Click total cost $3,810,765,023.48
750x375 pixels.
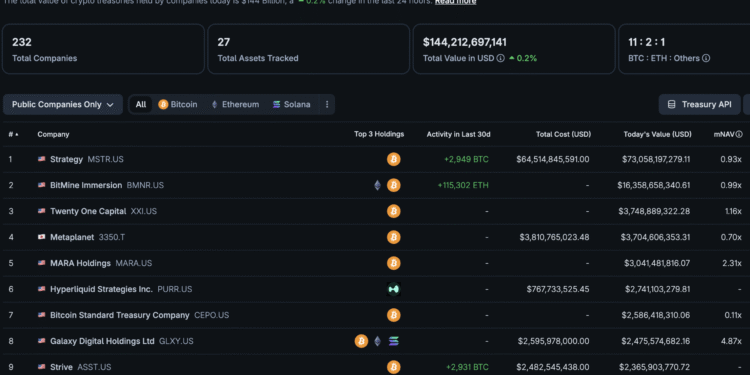(x=554, y=237)
